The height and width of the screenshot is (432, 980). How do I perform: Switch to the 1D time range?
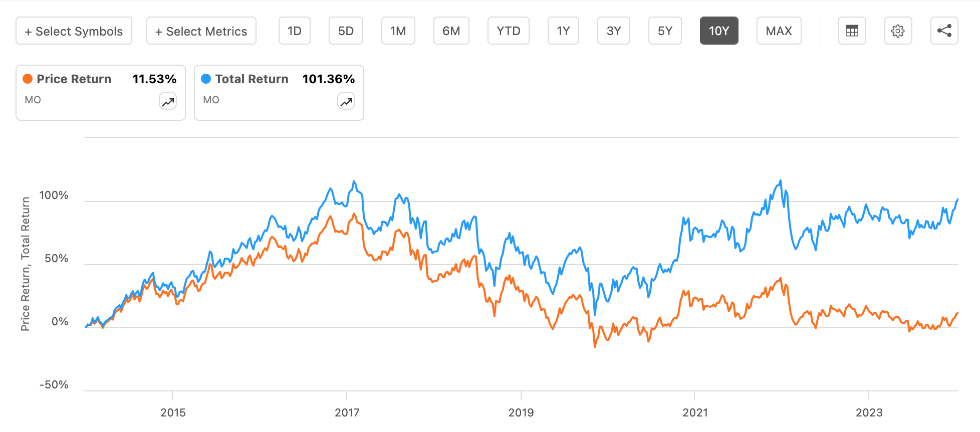tap(295, 31)
